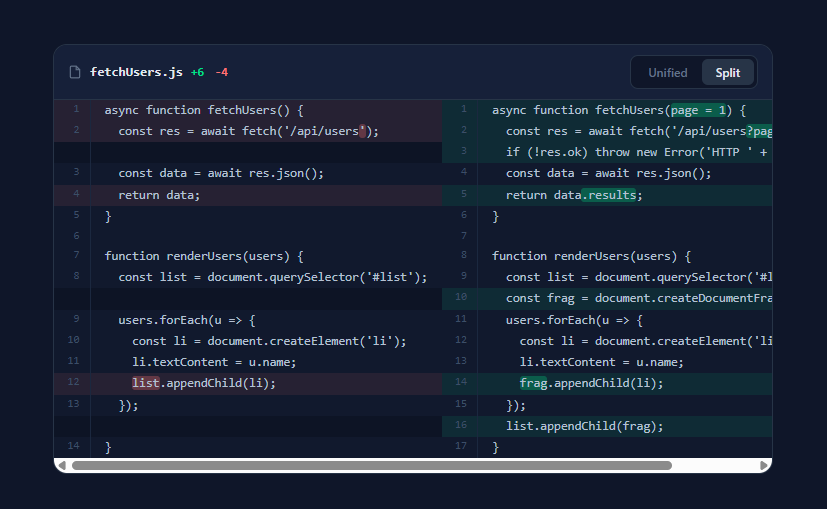Click left pane line "const res = await fetch('/api/users');"

pyautogui.click(x=248, y=131)
